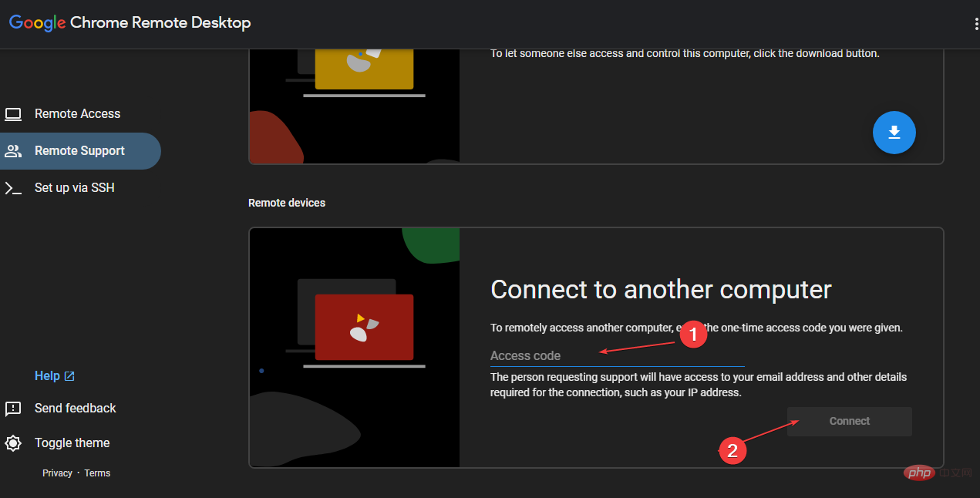The width and height of the screenshot is (980, 498).
Task: Click the Google Chrome Remote Desktop logo
Action: point(130,23)
